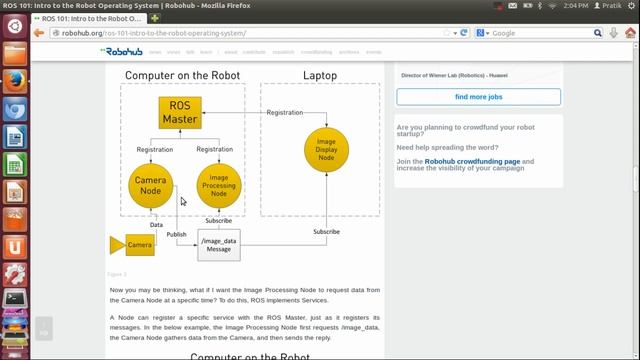This screenshot has width=640, height=360.
Task: Open the Firefox downloads arrow
Action: (613, 33)
